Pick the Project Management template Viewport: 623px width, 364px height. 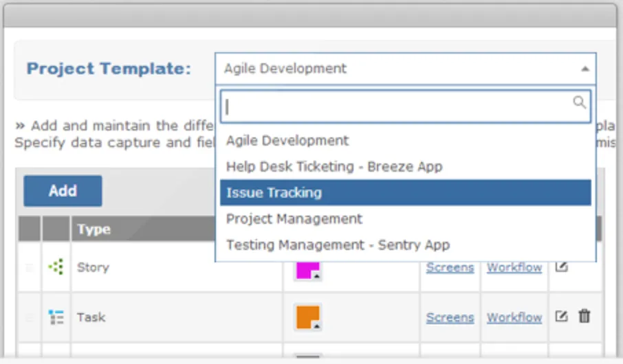294,219
